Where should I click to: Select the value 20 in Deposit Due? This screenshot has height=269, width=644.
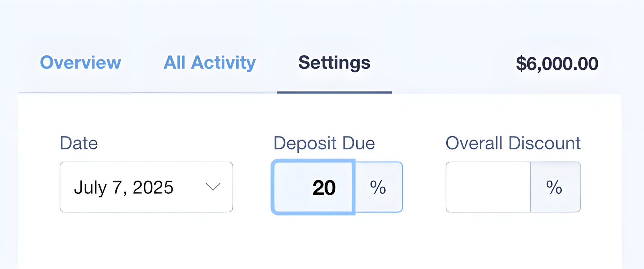click(x=324, y=187)
